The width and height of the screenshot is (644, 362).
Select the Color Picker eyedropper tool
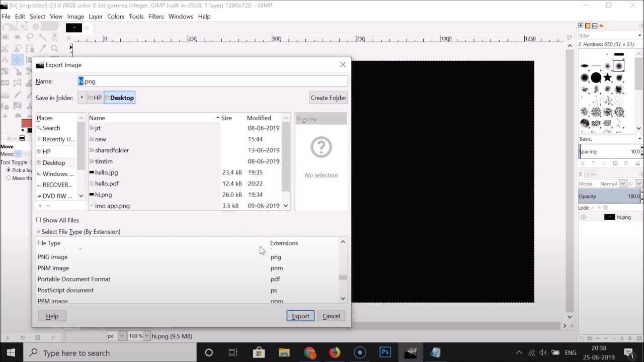point(42,48)
